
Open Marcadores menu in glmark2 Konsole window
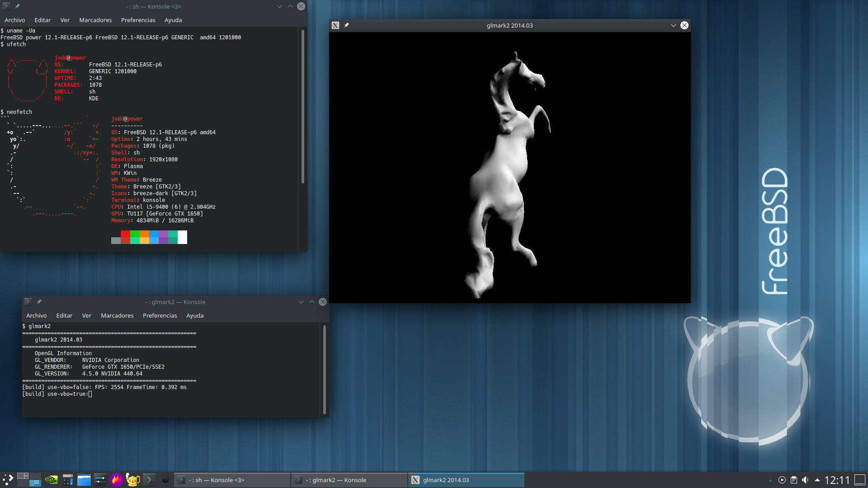(117, 316)
